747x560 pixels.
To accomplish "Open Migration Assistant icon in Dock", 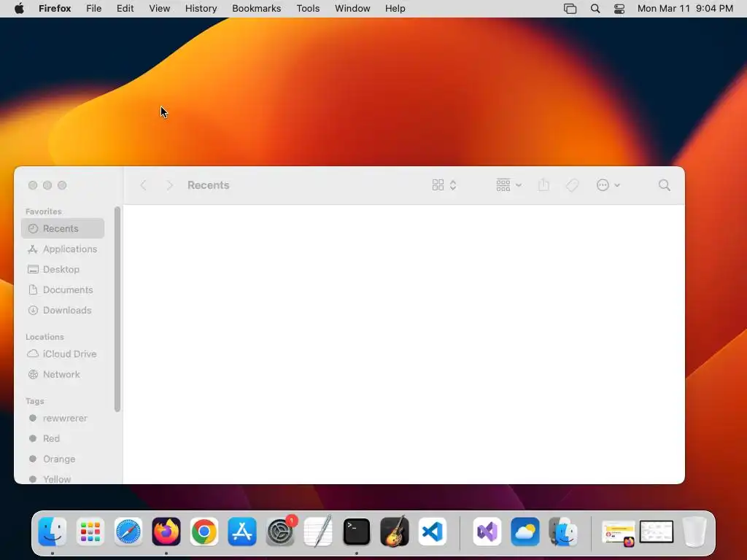I will click(x=563, y=532).
